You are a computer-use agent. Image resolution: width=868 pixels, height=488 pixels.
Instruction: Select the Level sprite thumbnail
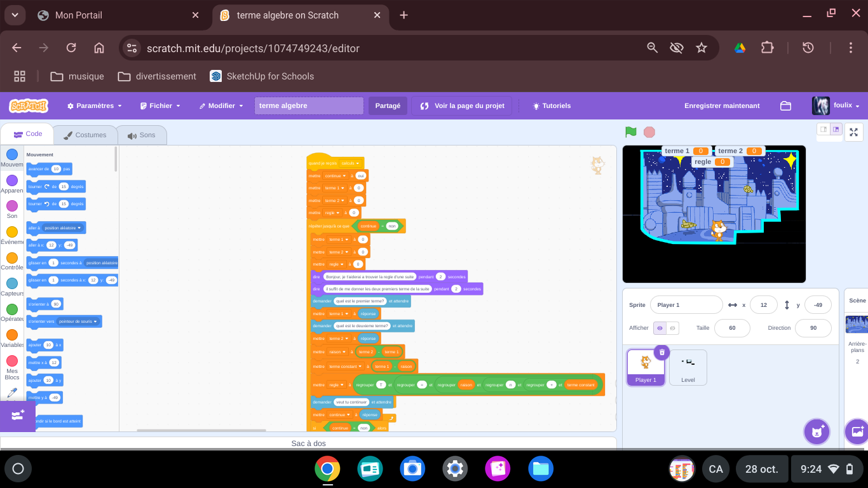coord(688,367)
